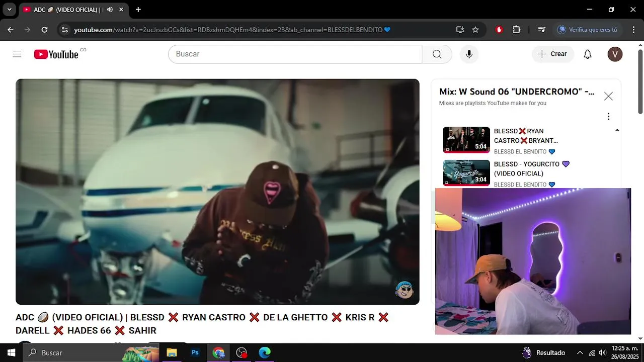644x362 pixels.
Task: Focus the Buscar search field on YouTube
Action: [295, 54]
